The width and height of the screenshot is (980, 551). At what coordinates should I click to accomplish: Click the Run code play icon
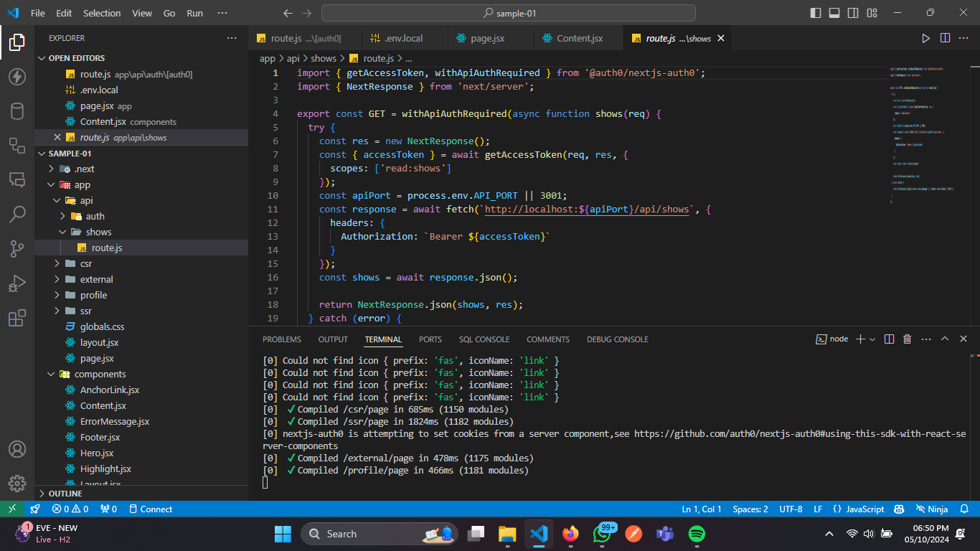coord(925,38)
